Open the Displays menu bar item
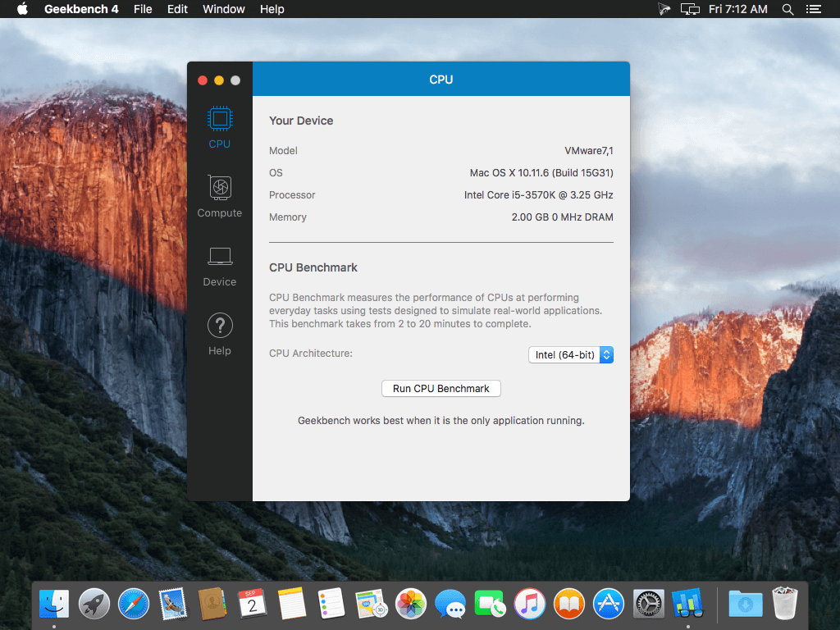The height and width of the screenshot is (630, 840). (x=690, y=9)
